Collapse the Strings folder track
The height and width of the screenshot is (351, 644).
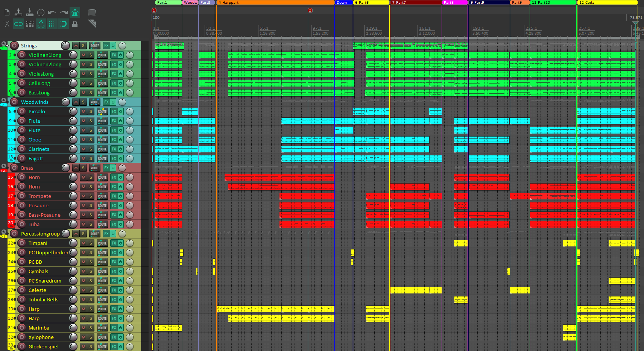[x=4, y=44]
